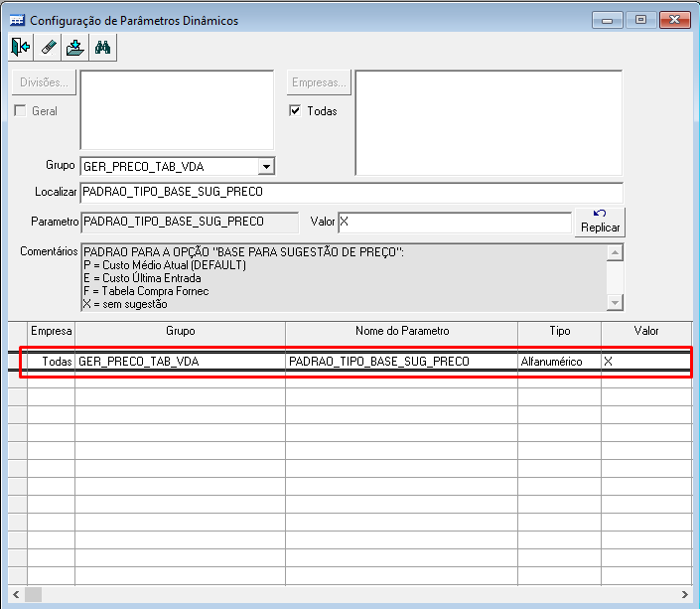The image size is (700, 609).
Task: Click the eraser clear toolbar icon
Action: coord(49,47)
